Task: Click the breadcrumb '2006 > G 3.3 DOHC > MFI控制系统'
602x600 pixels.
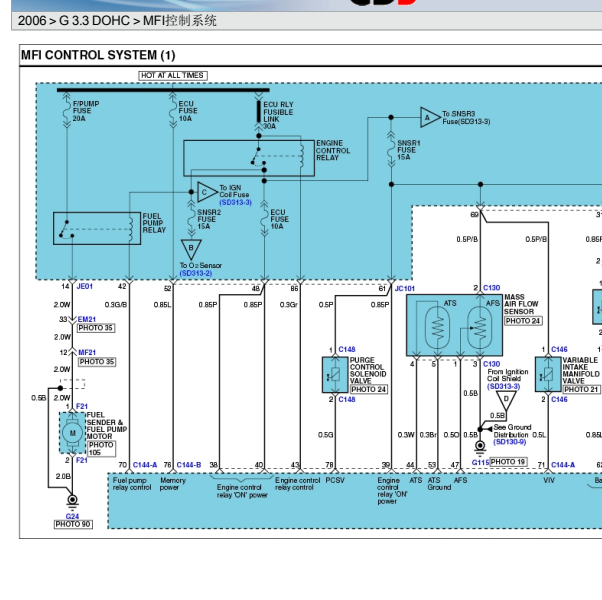Action: coord(117,21)
